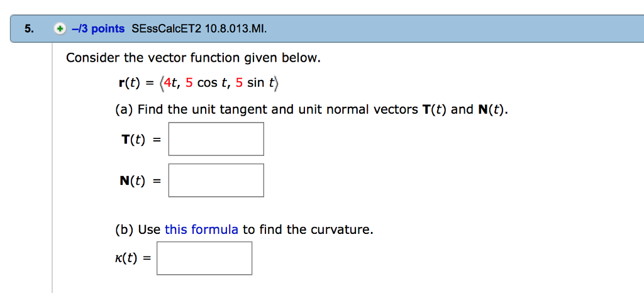Click the "(b) Use" text before formula link
This screenshot has width=644, height=293.
(x=138, y=229)
